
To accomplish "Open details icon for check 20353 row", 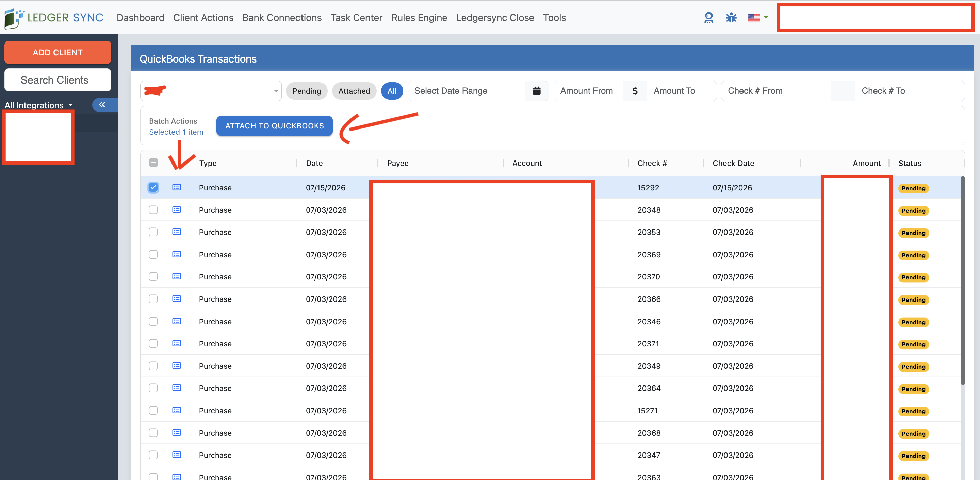I will (177, 232).
